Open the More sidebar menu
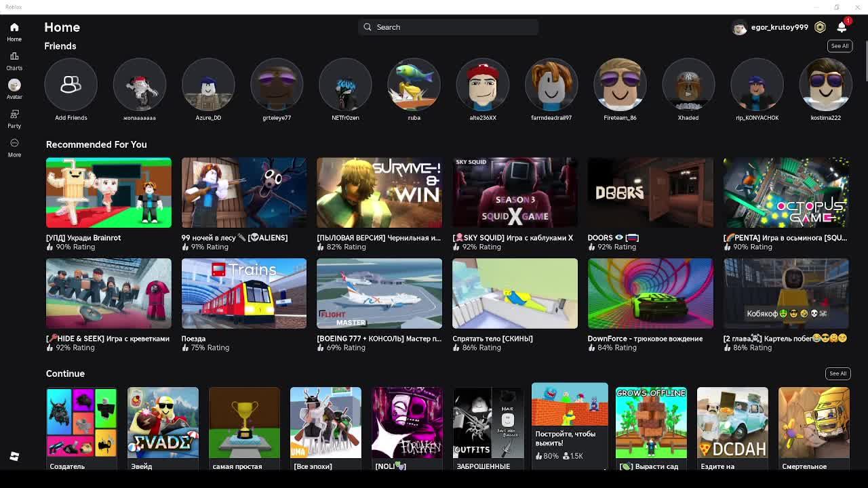The width and height of the screenshot is (868, 488). (x=14, y=143)
